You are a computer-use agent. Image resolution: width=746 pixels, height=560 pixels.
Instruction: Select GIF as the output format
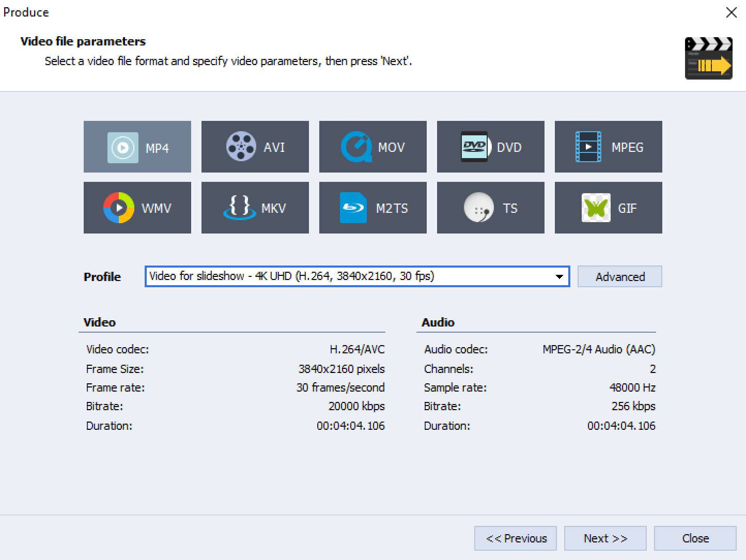click(608, 208)
